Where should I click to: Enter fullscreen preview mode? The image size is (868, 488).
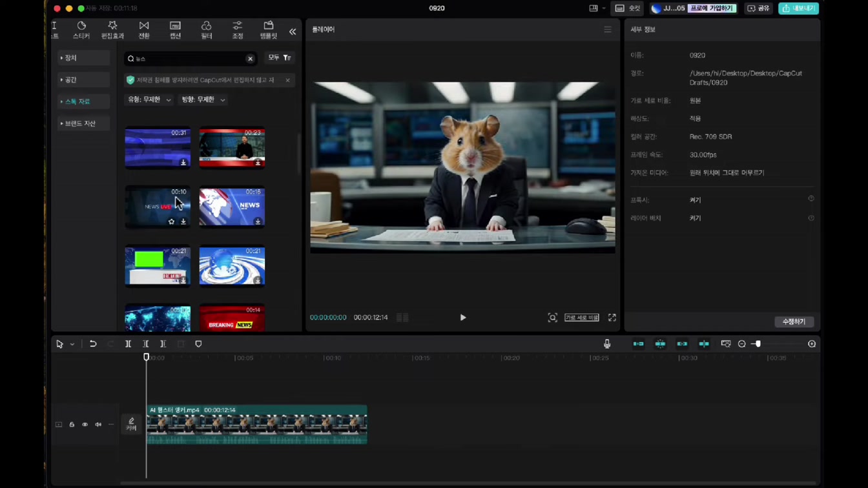coord(612,318)
